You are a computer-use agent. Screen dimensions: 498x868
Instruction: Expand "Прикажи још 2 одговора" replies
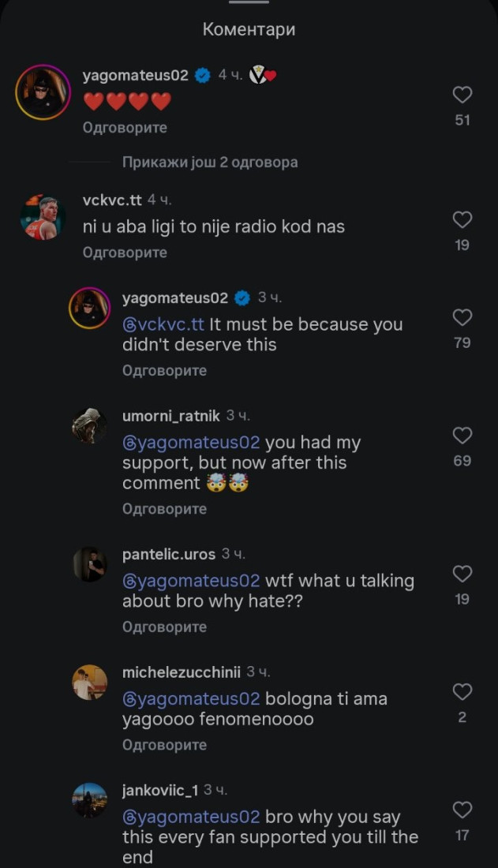point(210,163)
